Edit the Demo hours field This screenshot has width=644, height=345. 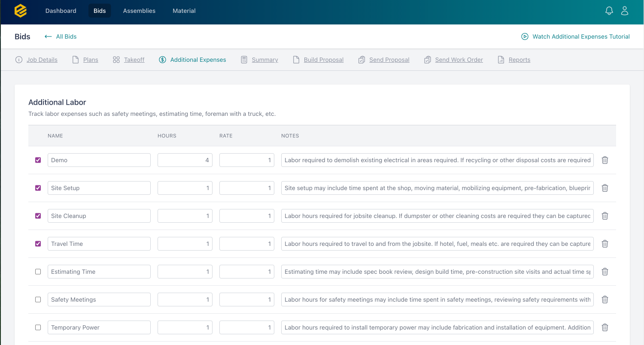pos(185,160)
